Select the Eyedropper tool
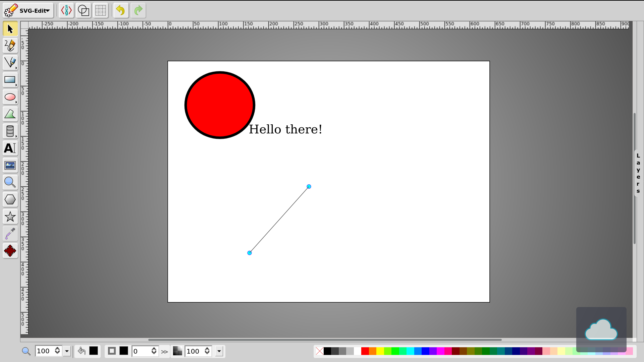The image size is (644, 362). [x=10, y=234]
